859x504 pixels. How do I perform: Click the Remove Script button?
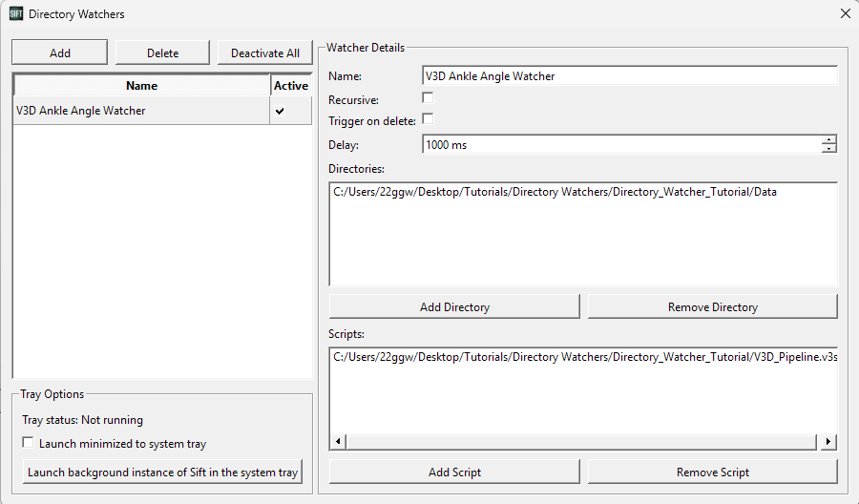pos(713,472)
